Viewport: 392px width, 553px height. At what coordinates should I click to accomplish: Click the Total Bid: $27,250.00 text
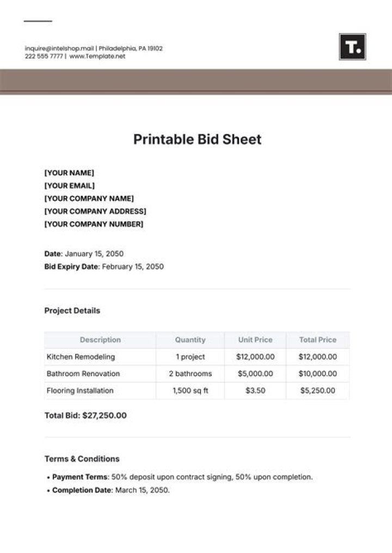85,415
